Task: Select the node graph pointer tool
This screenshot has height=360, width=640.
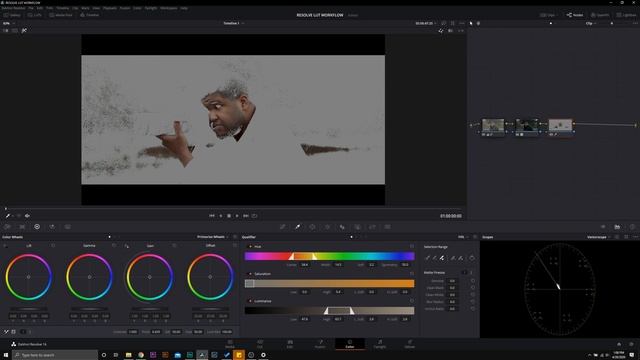Action: pos(471,23)
